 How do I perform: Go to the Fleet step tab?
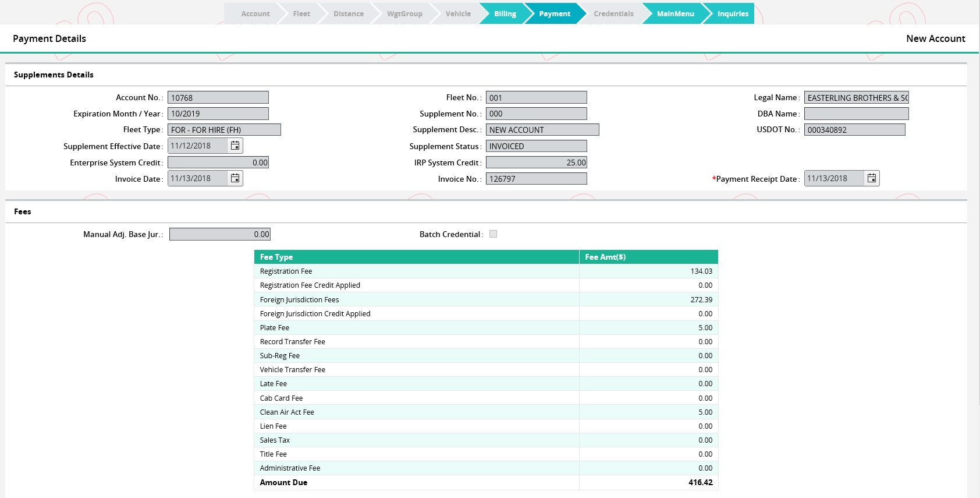coord(301,13)
